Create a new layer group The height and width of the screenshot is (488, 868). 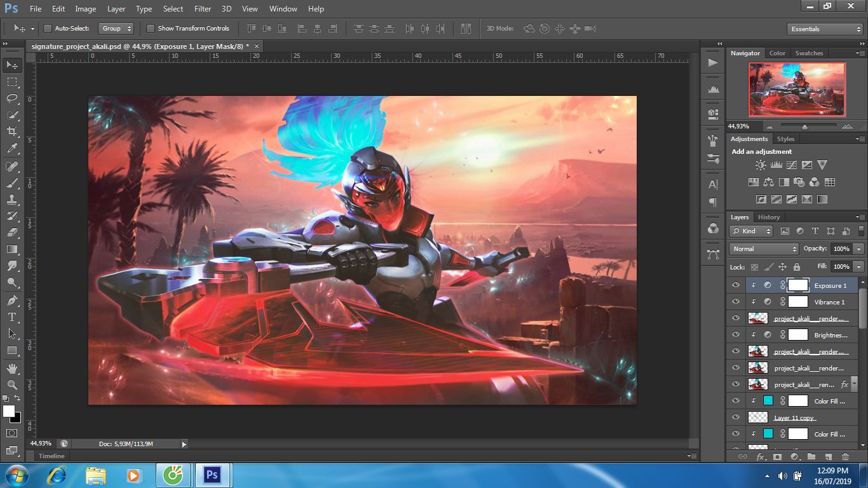click(x=811, y=457)
